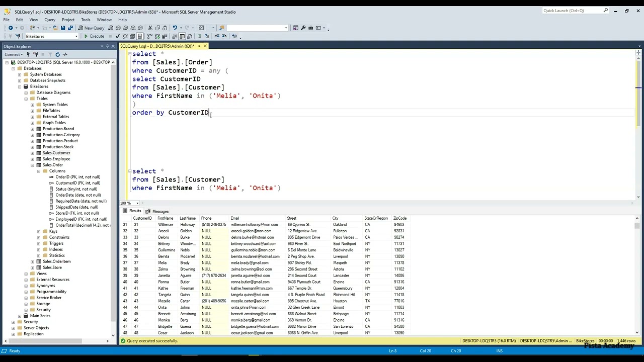Expand the Database Snapshots node

(20, 80)
